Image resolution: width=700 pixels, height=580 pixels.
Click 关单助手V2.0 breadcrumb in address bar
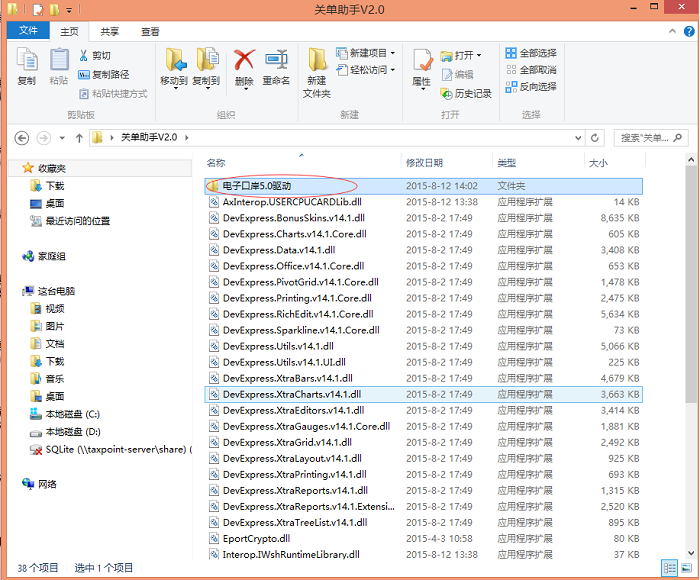click(x=149, y=138)
